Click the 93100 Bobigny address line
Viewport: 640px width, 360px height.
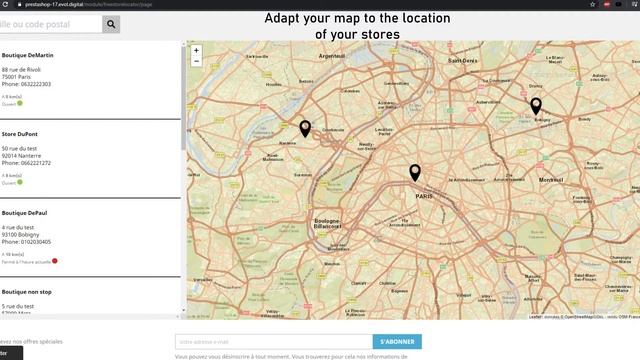[x=20, y=235]
